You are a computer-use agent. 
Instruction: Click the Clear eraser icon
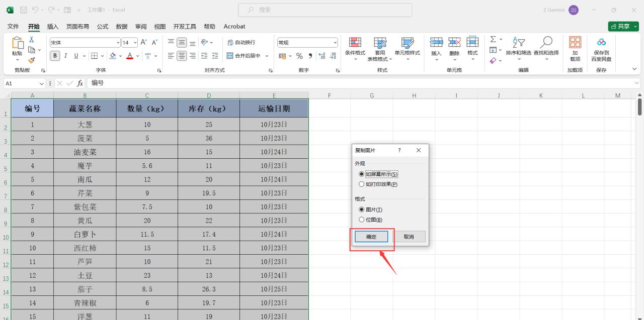pyautogui.click(x=493, y=60)
